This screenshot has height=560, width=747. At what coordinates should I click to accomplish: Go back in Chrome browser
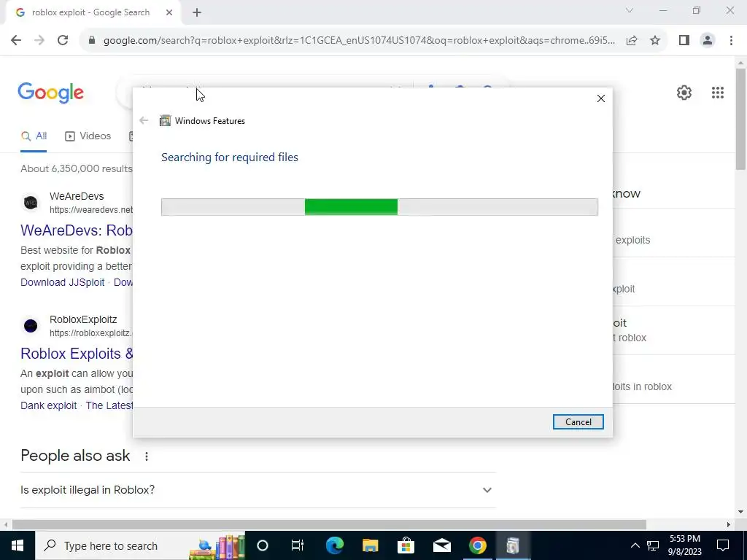(16, 40)
